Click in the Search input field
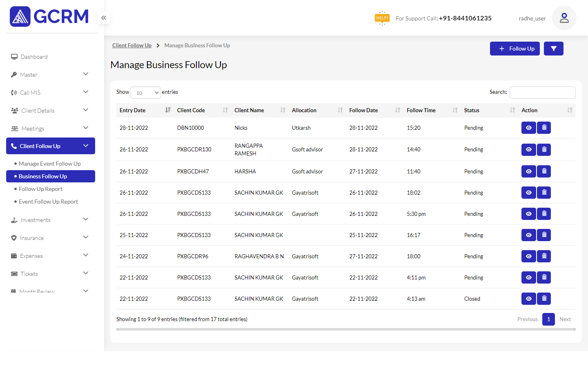The image size is (588, 366). tap(542, 93)
